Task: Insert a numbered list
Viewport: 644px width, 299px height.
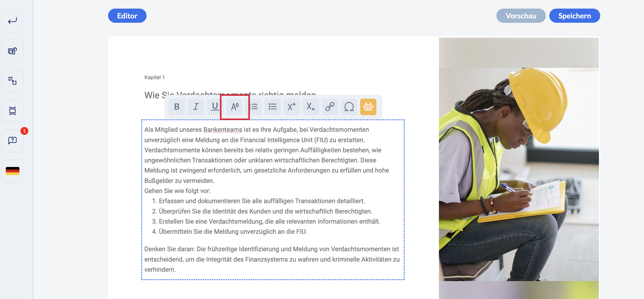Action: point(254,107)
